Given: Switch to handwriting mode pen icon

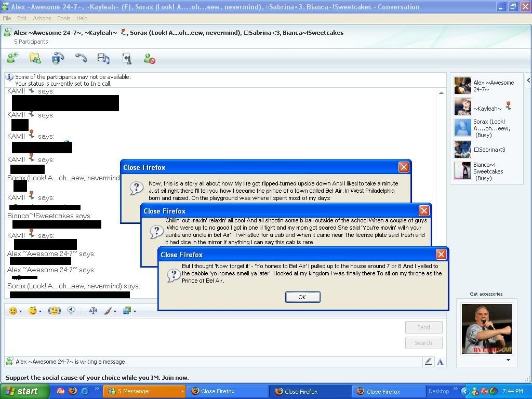Looking at the screenshot, I should pyautogui.click(x=428, y=362).
